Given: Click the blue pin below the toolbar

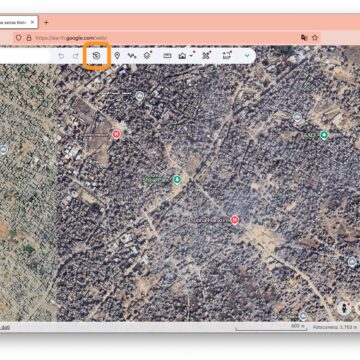Looking at the screenshot, I should point(140,96).
